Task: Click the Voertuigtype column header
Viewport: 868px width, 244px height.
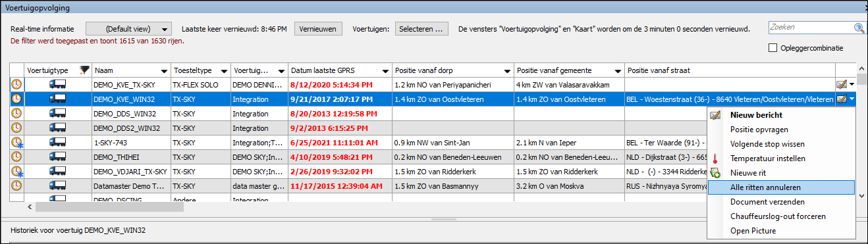Action: [58, 70]
